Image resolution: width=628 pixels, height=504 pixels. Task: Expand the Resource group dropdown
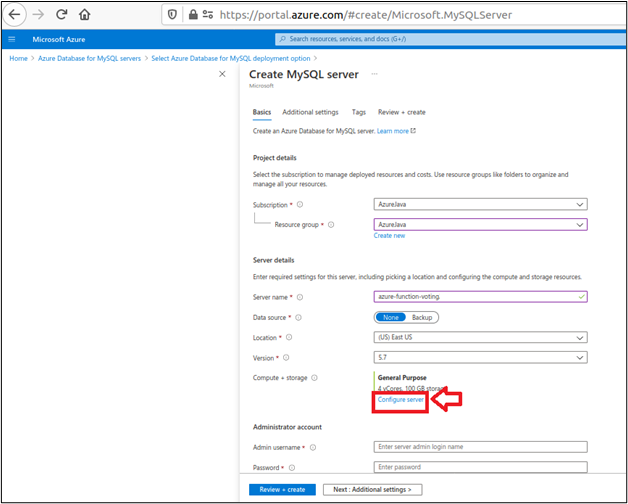481,224
